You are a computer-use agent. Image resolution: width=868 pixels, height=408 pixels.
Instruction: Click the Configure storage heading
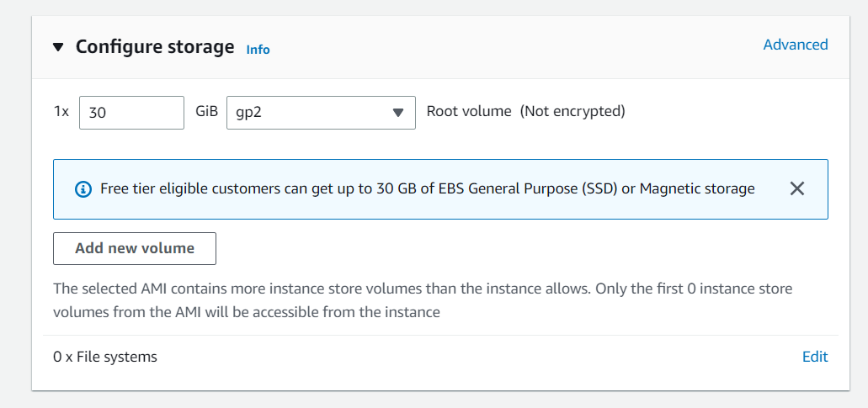(x=155, y=47)
